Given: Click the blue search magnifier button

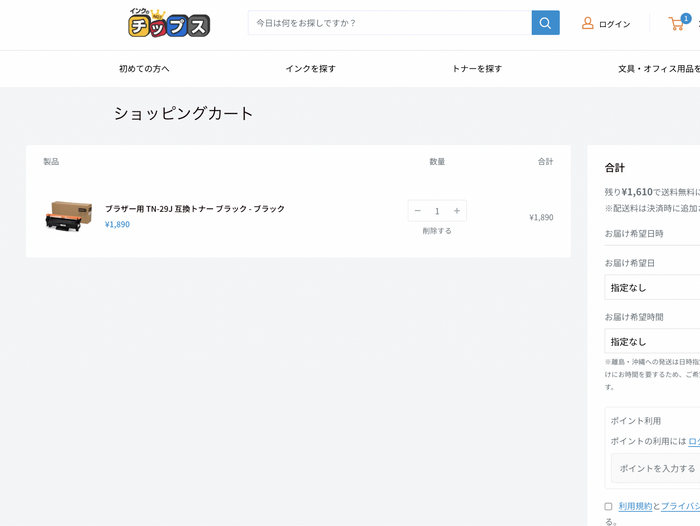Looking at the screenshot, I should 545,23.
